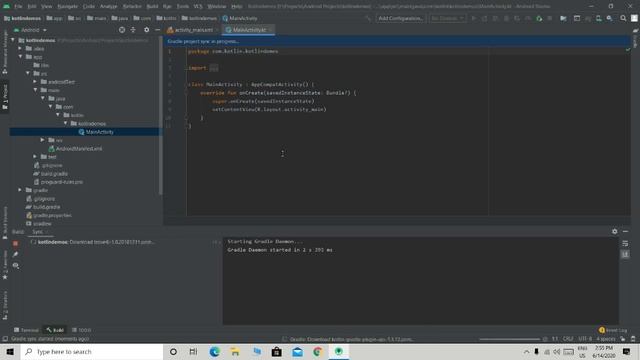640x360 pixels.
Task: Collapse the src folder
Action: [28, 73]
